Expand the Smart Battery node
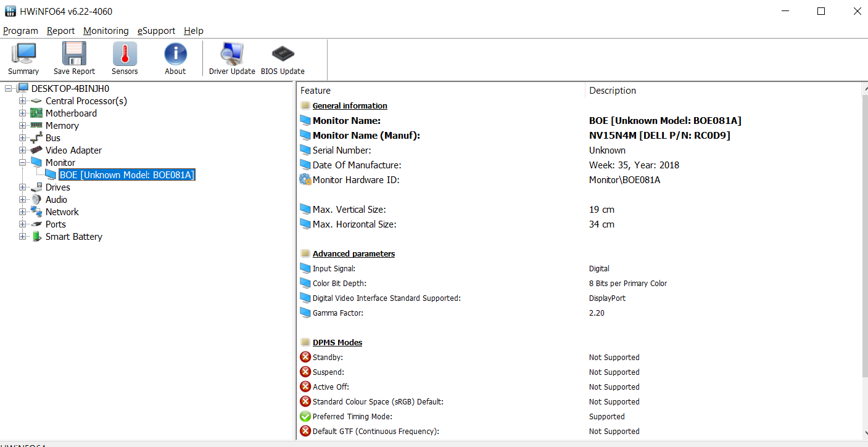Viewport: 868px width, 447px height. pos(23,237)
